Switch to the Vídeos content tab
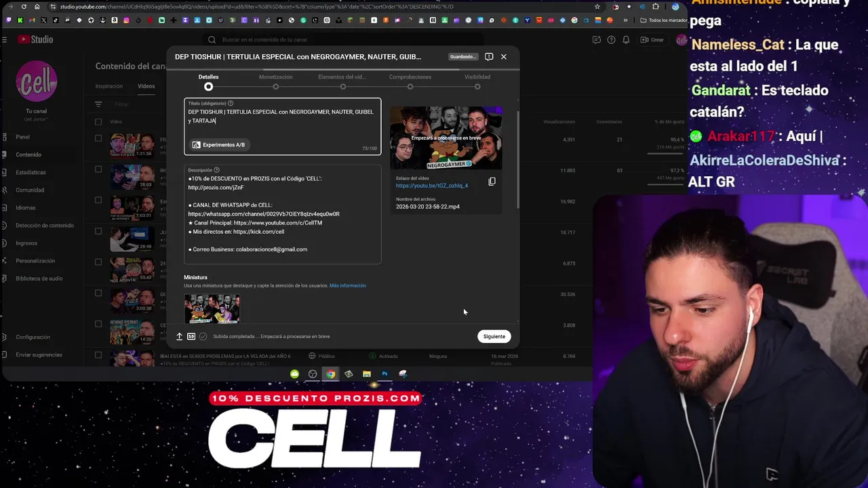 click(146, 86)
